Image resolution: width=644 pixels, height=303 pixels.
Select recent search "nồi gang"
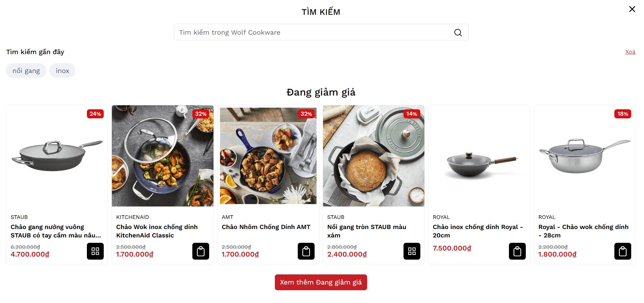pyautogui.click(x=26, y=71)
